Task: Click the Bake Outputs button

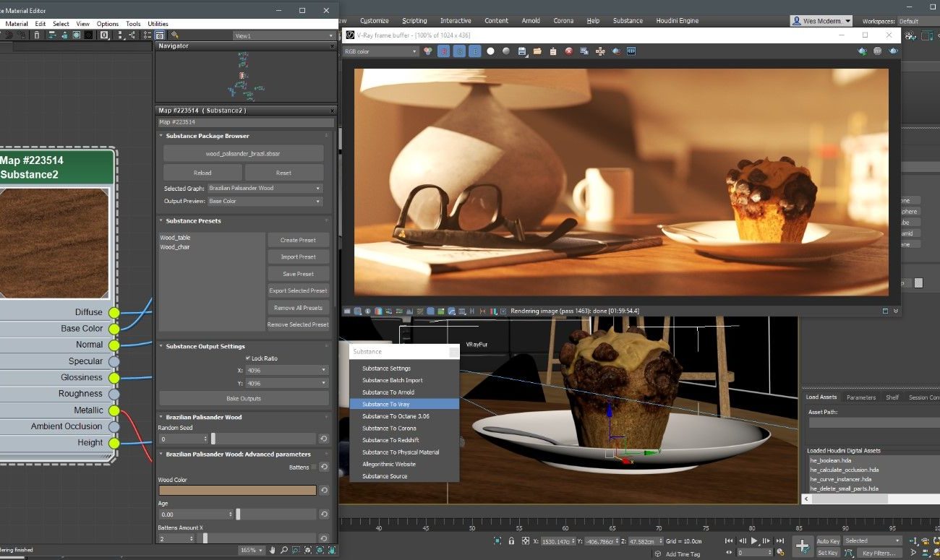Action: [244, 399]
